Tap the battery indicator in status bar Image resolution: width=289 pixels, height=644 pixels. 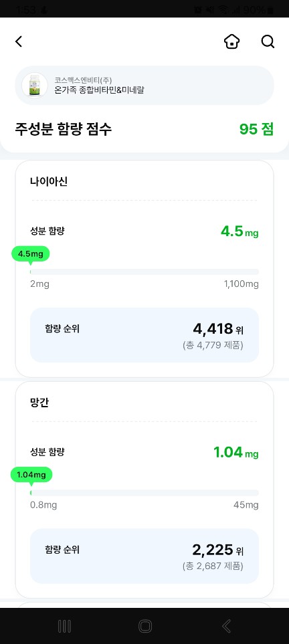point(270,10)
